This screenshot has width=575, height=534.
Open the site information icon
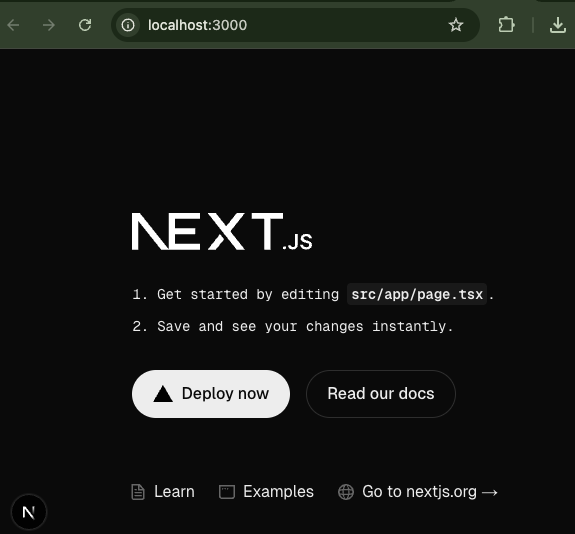(x=128, y=25)
